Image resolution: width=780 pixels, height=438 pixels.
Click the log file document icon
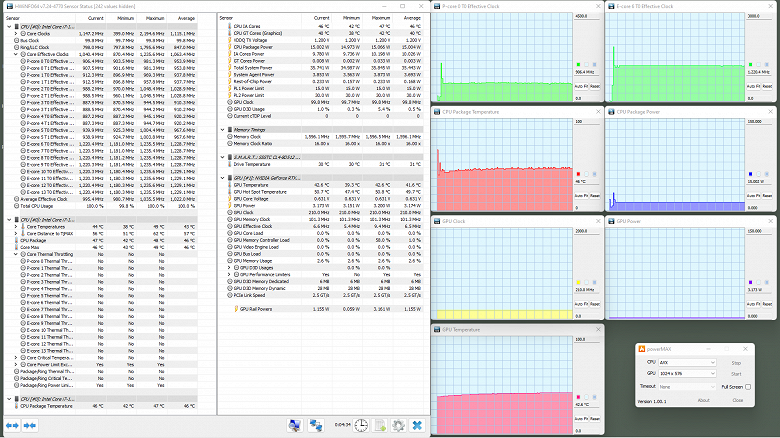[x=380, y=425]
